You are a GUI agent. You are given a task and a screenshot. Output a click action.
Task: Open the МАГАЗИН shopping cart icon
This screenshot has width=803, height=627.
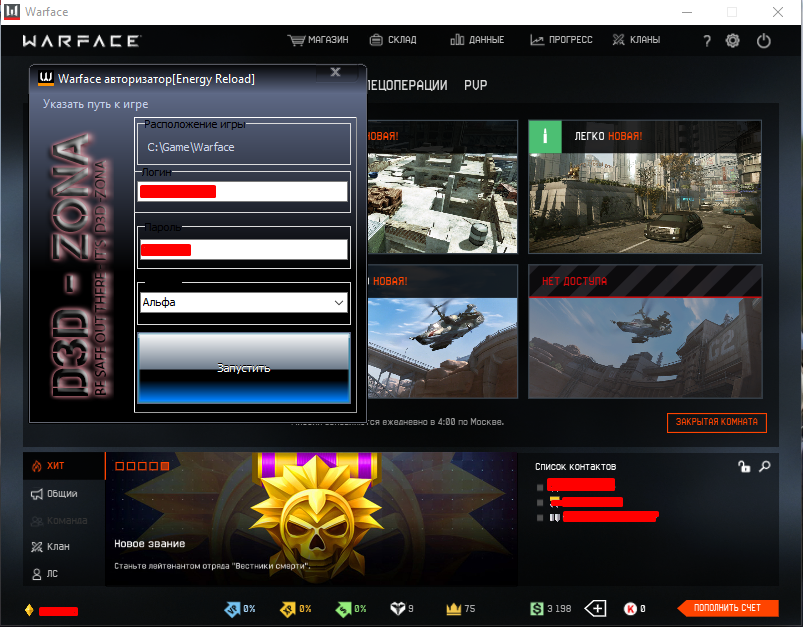click(x=296, y=40)
